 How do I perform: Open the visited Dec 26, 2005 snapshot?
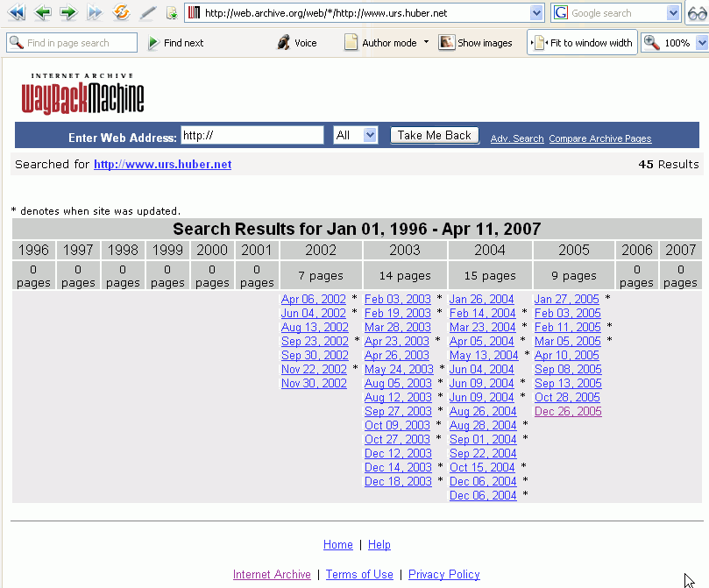point(568,411)
